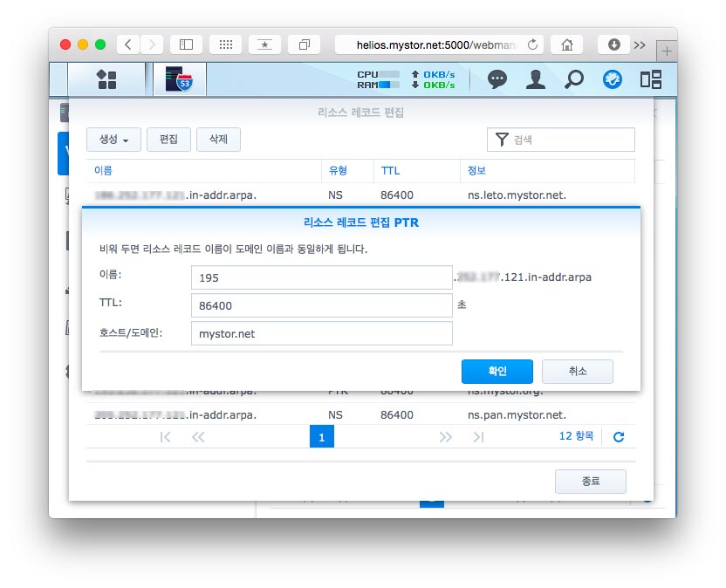Click the refresh icon beside 12 항목
This screenshot has height=588, width=726.
619,437
